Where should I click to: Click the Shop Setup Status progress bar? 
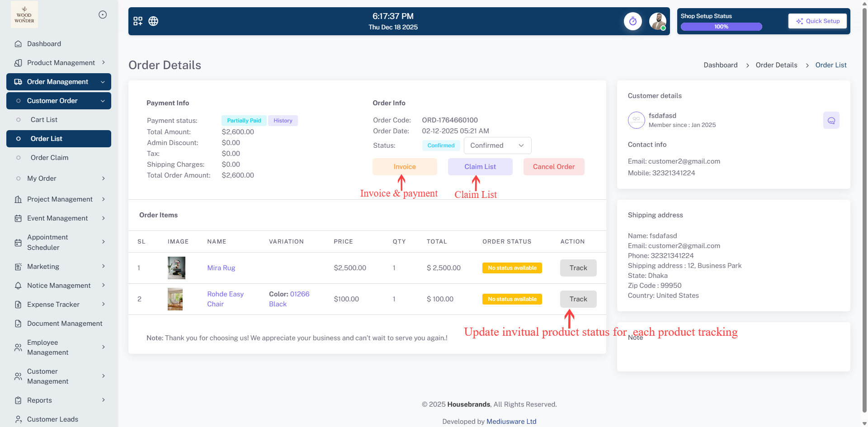click(721, 27)
